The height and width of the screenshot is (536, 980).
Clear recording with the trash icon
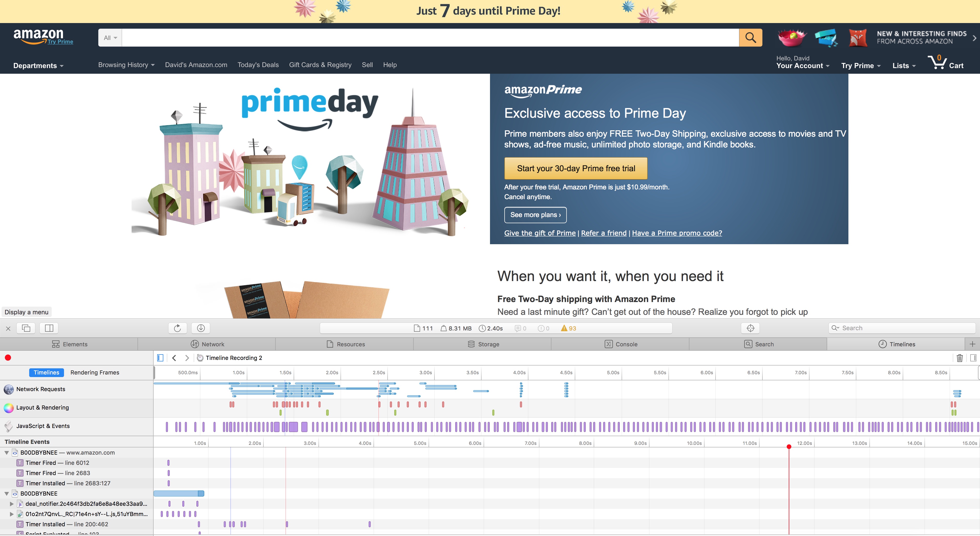click(960, 358)
